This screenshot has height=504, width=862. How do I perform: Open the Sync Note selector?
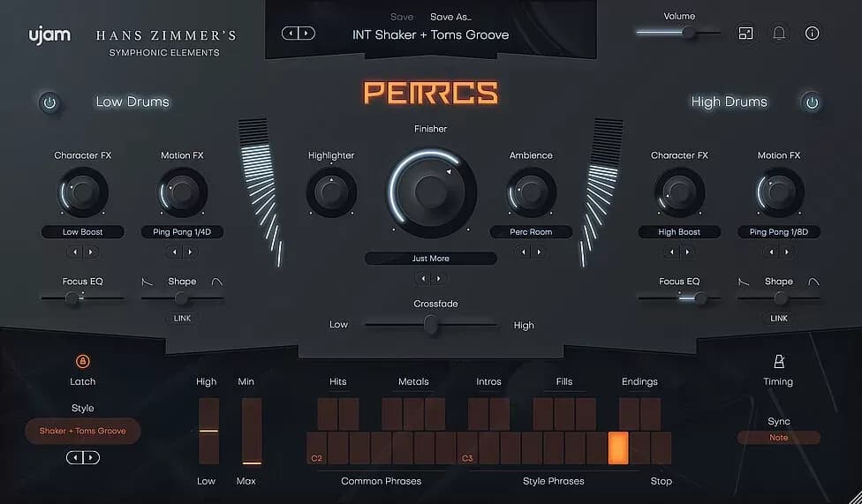pos(779,438)
